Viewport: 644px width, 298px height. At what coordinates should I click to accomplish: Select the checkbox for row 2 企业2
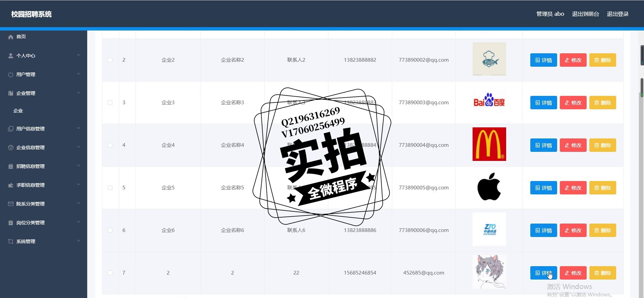click(110, 60)
